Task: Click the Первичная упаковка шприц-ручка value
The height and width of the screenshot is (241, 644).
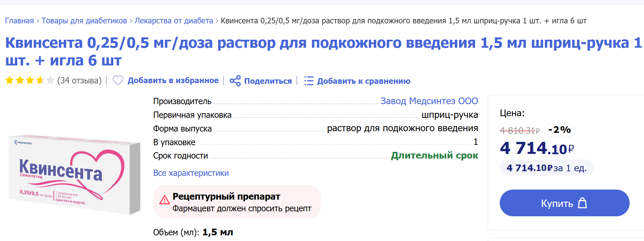Action: click(x=450, y=115)
